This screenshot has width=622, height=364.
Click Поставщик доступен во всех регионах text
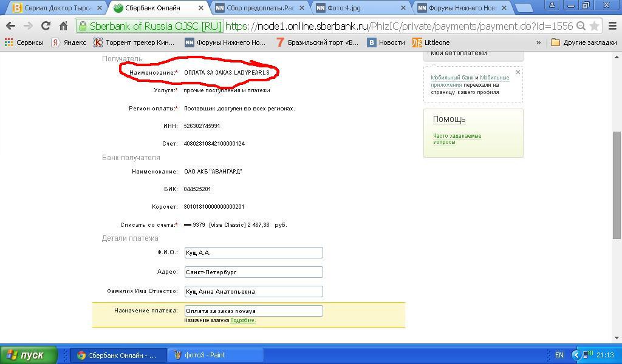point(239,108)
